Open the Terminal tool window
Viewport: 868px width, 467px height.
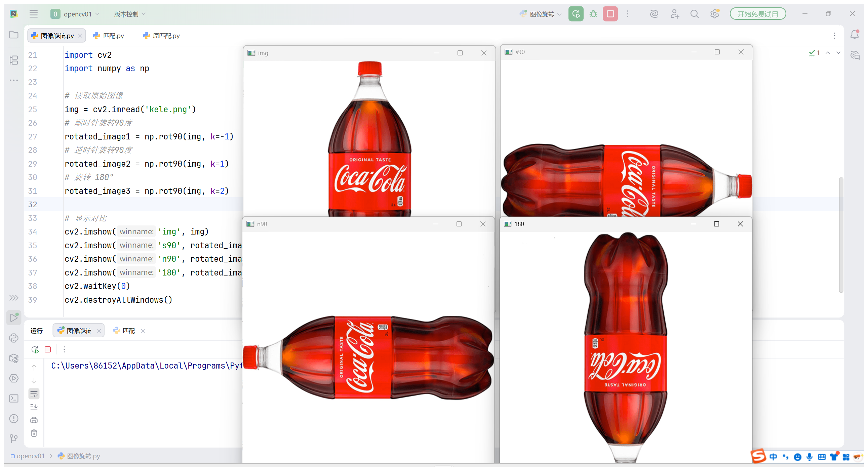click(14, 399)
